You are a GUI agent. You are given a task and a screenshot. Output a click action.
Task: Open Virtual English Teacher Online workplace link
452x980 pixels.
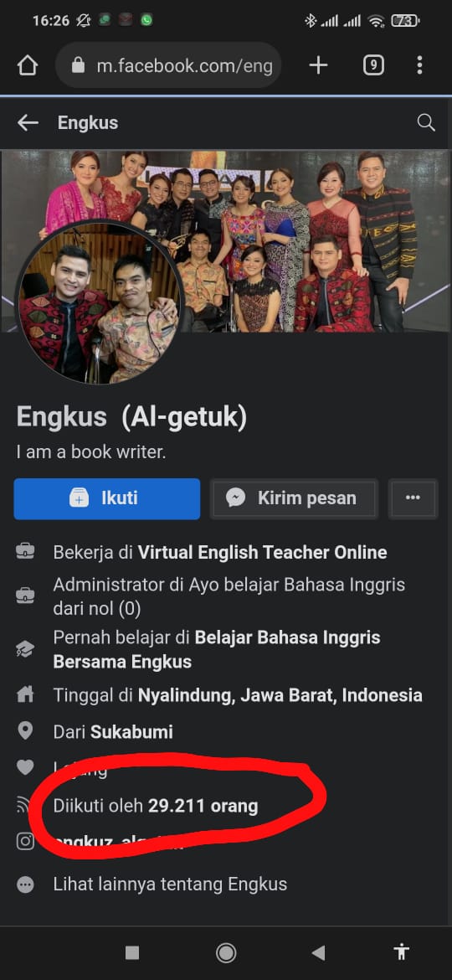pyautogui.click(x=262, y=553)
